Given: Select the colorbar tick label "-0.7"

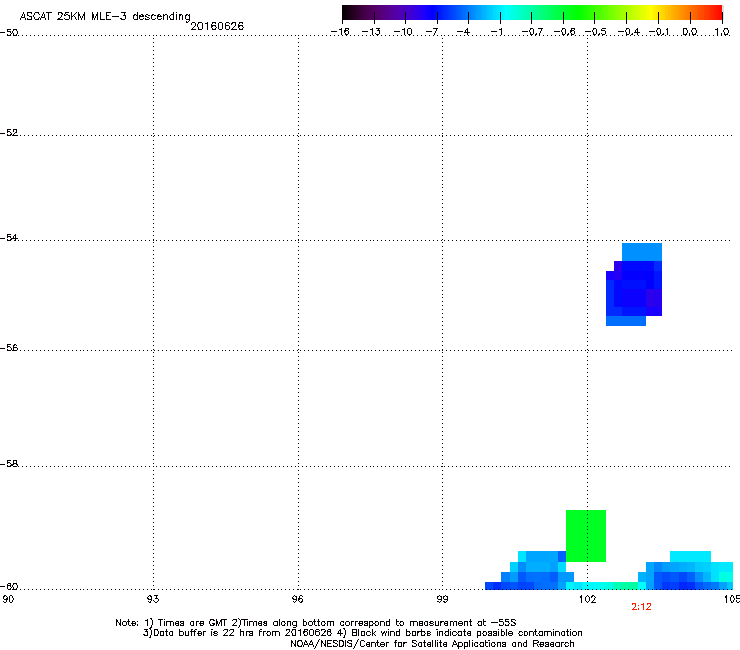Looking at the screenshot, I should (x=532, y=32).
